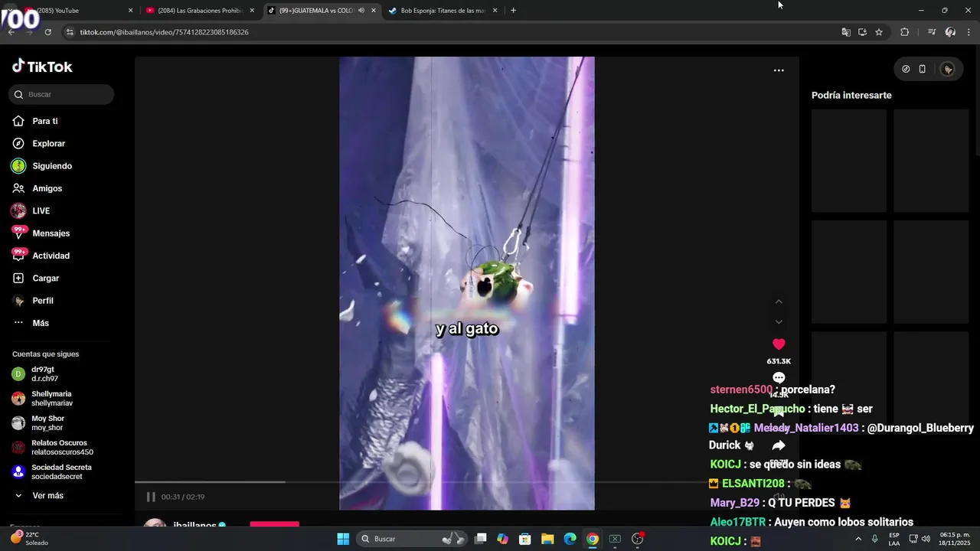Go to previous video with up chevron
This screenshot has width=980, height=551.
(779, 302)
